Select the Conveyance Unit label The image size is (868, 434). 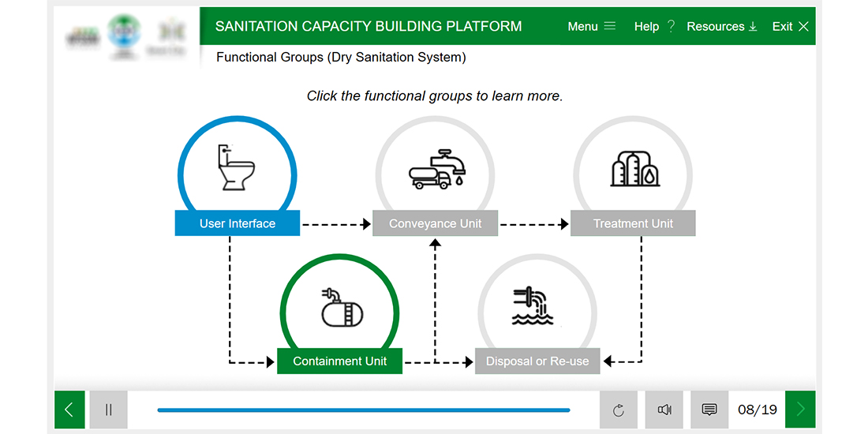tap(435, 223)
